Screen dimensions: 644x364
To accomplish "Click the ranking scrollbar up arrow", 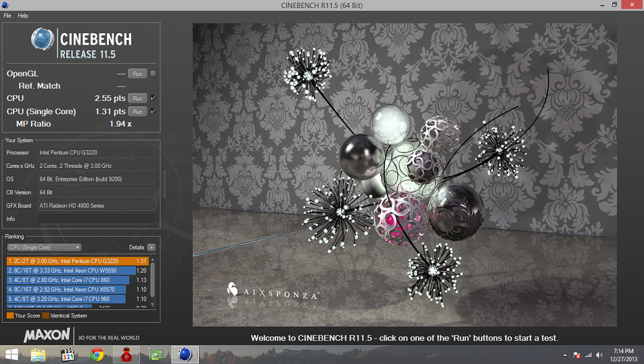I will (x=153, y=260).
